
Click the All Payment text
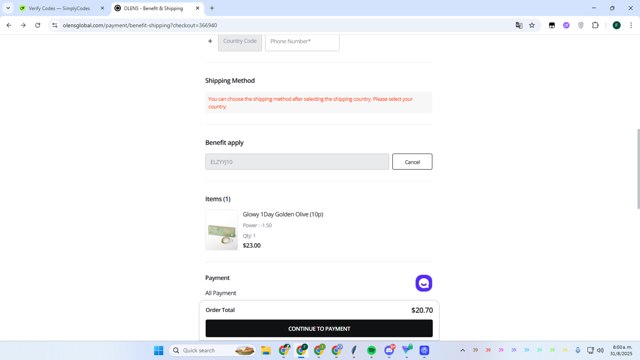click(x=221, y=293)
